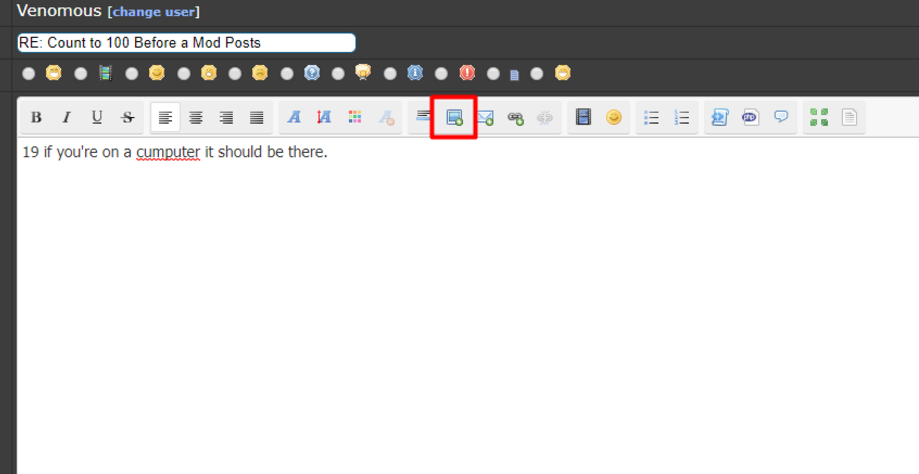Click the insert image icon
This screenshot has height=474, width=919.
tap(454, 118)
